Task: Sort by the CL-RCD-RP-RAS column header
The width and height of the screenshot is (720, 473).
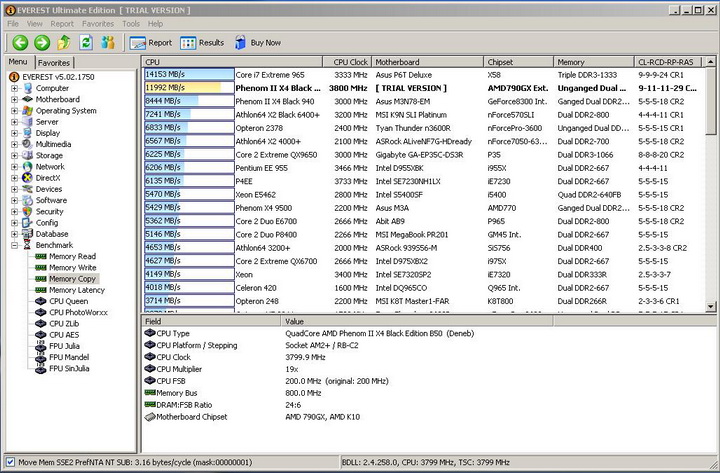Action: [668, 62]
